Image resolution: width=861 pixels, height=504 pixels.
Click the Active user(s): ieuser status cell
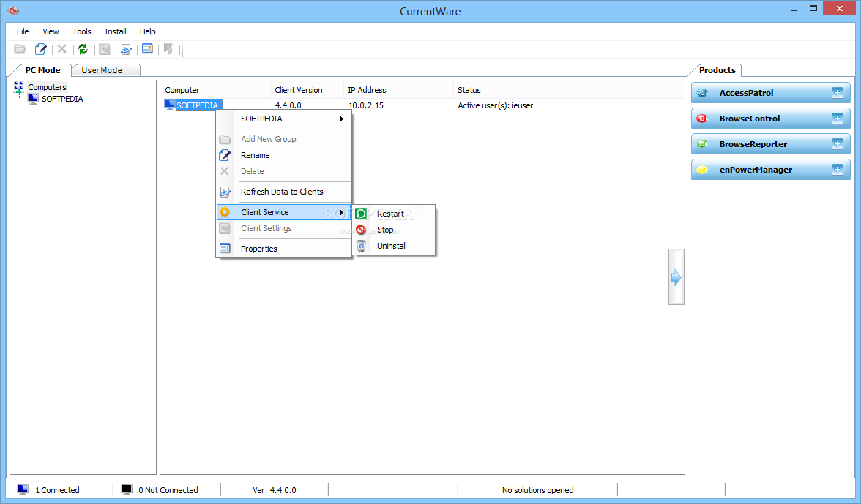tap(495, 105)
